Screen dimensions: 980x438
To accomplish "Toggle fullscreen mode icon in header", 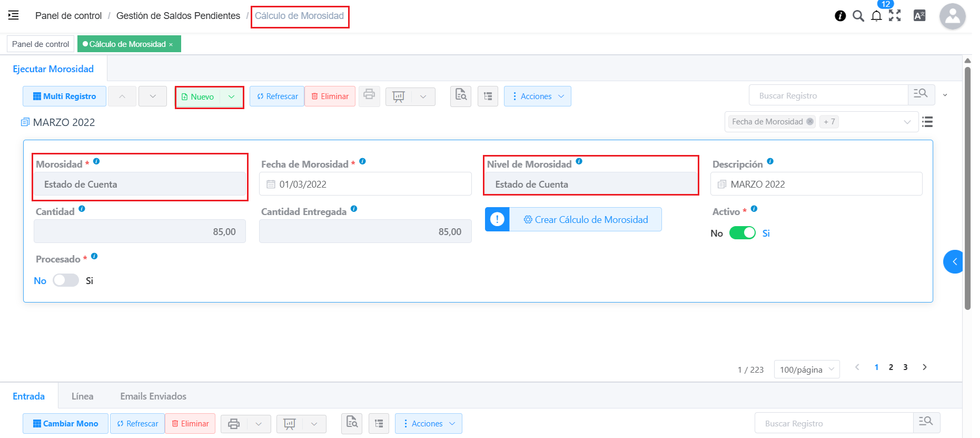I will coord(895,16).
